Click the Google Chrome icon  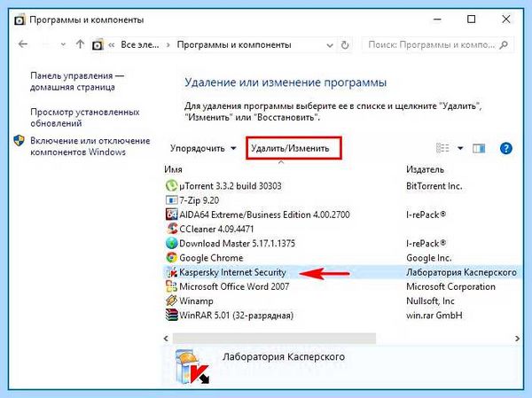point(171,258)
